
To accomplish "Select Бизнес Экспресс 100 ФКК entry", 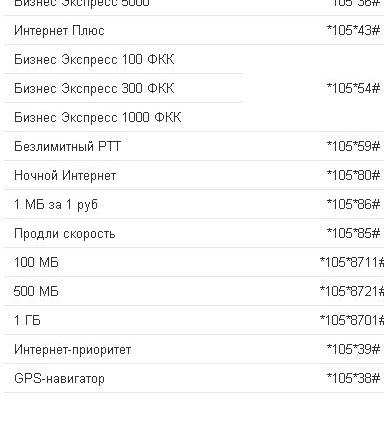I will tap(94, 60).
